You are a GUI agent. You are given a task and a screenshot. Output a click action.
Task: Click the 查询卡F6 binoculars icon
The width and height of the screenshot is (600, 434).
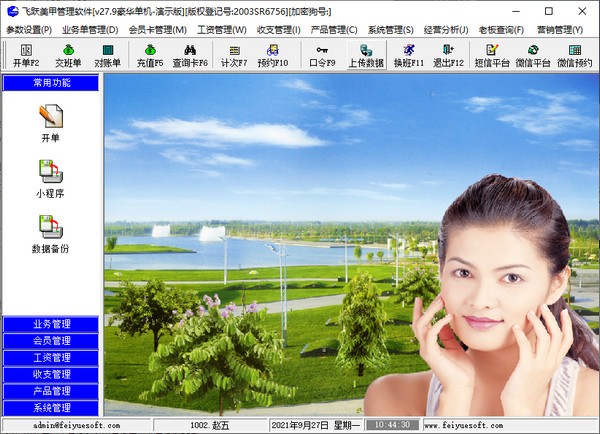190,55
